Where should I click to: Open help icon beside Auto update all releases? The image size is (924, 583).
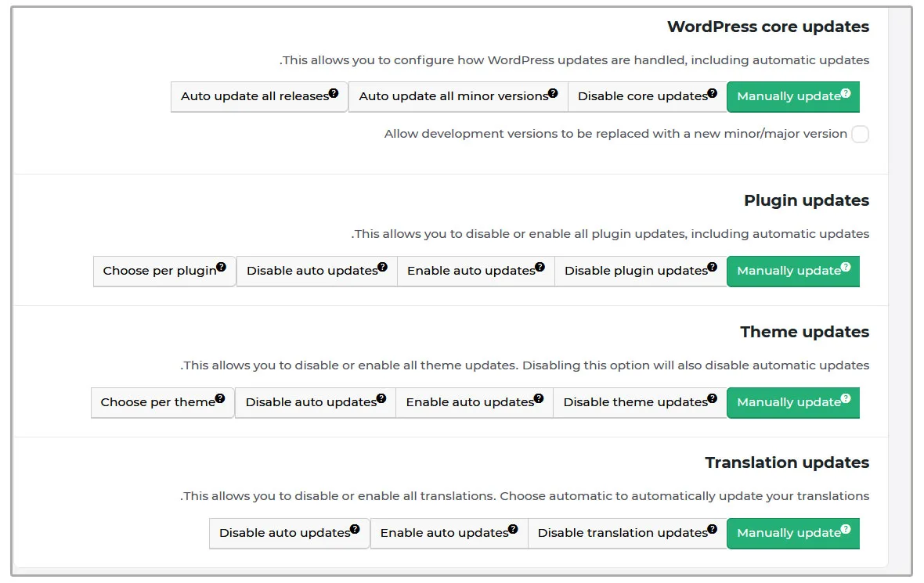334,93
